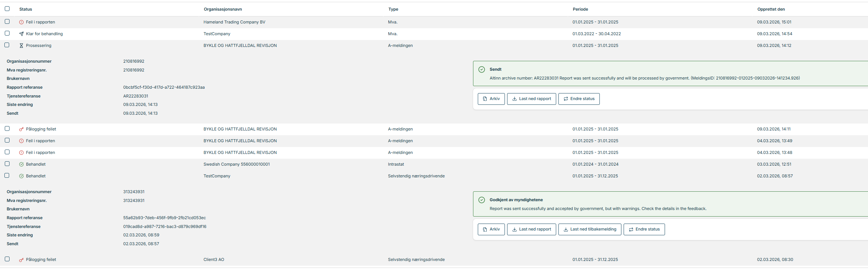
Task: Collapse the expanded Prosessering A-meldingen row
Action: [240, 46]
